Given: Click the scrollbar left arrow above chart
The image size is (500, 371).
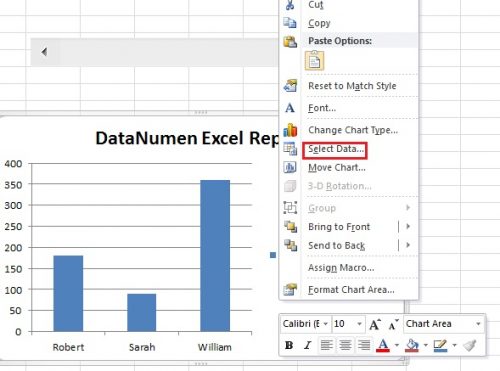Looking at the screenshot, I should click(44, 52).
